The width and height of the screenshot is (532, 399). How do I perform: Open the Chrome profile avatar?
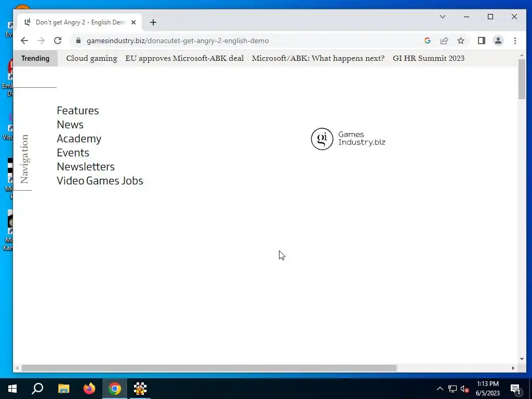click(x=498, y=41)
